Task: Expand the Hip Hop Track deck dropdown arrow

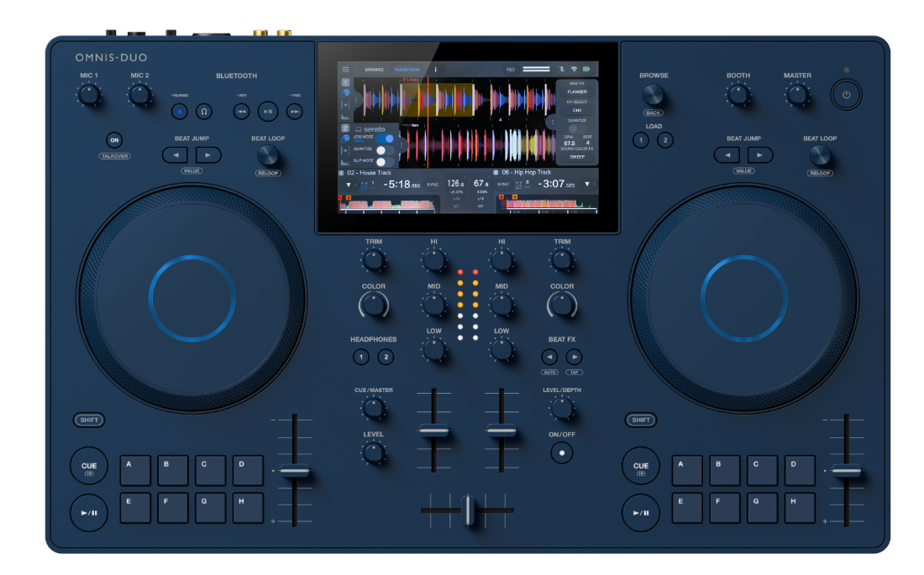Action: [587, 185]
